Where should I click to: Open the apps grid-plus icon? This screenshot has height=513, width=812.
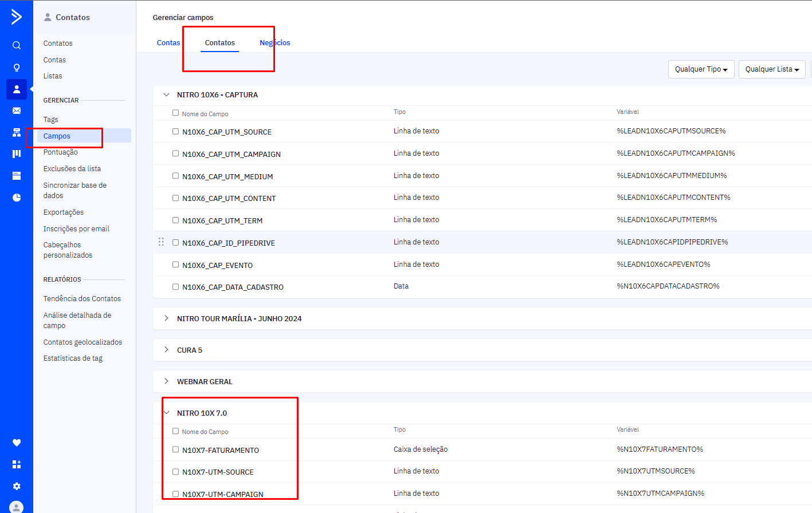tap(17, 464)
